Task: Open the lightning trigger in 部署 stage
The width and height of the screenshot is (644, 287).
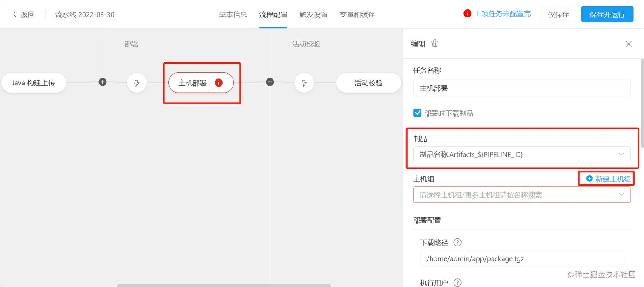Action: tap(137, 83)
